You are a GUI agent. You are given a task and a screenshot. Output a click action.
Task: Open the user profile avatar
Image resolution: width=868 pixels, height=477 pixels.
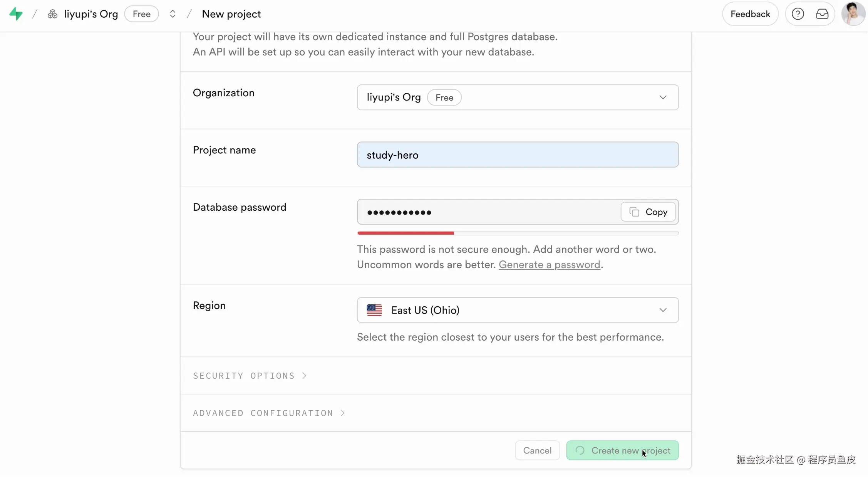pos(853,14)
